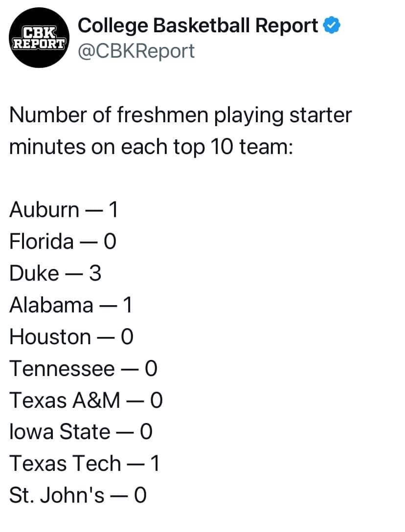Screen dimensions: 405x532
Task: Click the Alabama — 1 entry
Action: (x=70, y=305)
